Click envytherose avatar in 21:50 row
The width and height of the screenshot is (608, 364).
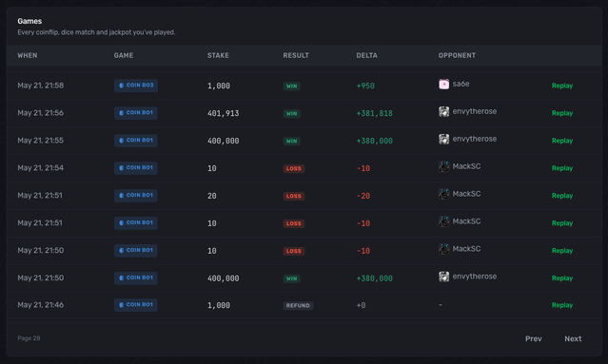tap(443, 277)
